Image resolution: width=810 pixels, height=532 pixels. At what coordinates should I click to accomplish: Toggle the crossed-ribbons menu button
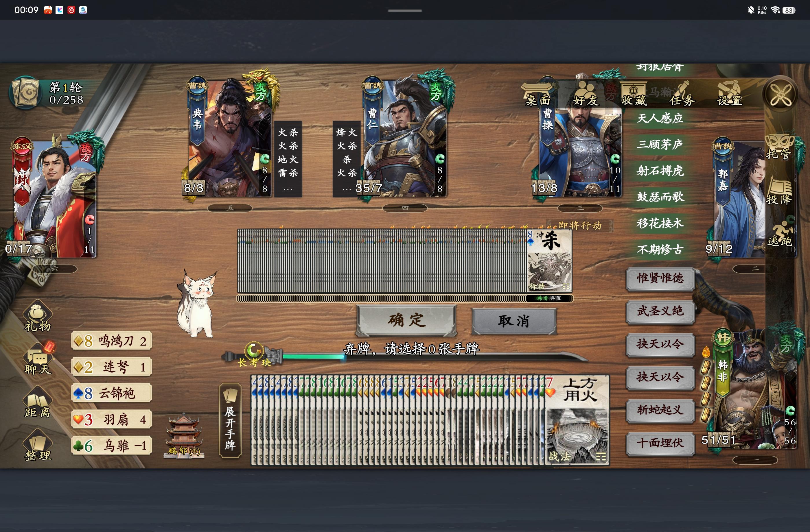(x=780, y=94)
